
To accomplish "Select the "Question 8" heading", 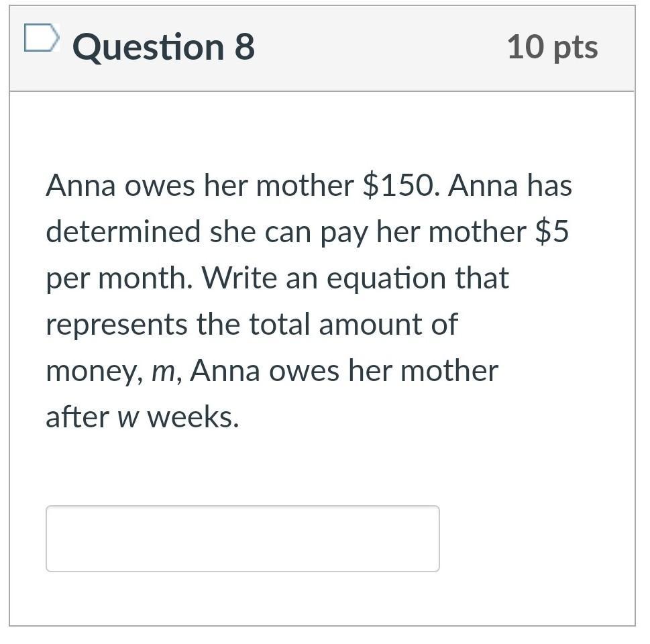I will tap(164, 47).
